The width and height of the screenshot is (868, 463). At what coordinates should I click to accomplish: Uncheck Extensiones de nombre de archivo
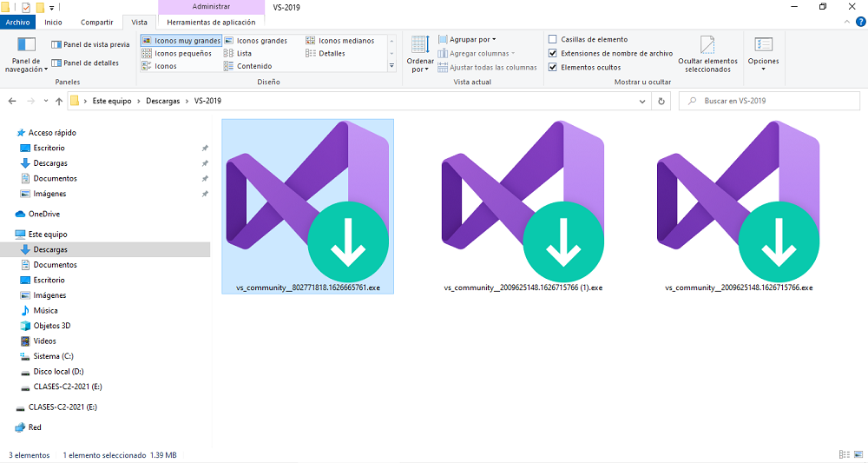552,53
